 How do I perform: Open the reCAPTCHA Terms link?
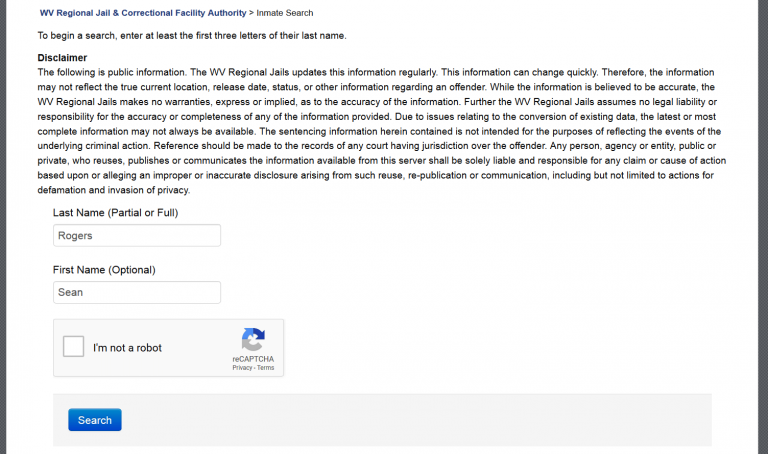(265, 368)
